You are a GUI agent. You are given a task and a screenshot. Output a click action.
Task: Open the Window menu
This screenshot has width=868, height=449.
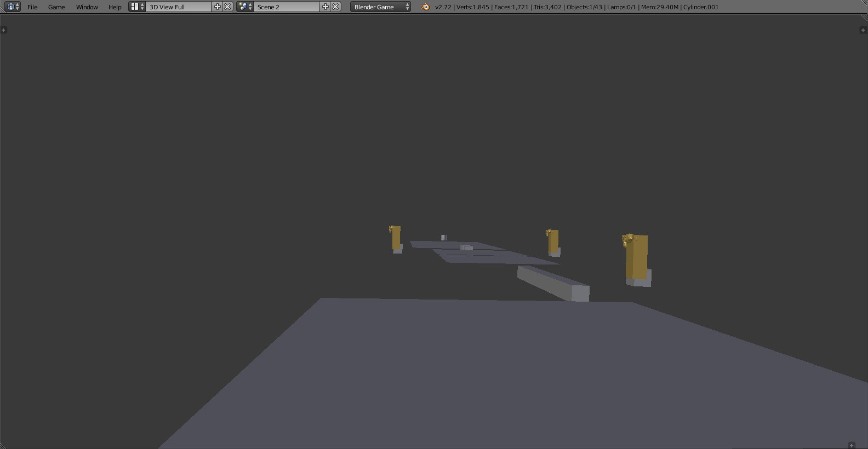tap(87, 7)
